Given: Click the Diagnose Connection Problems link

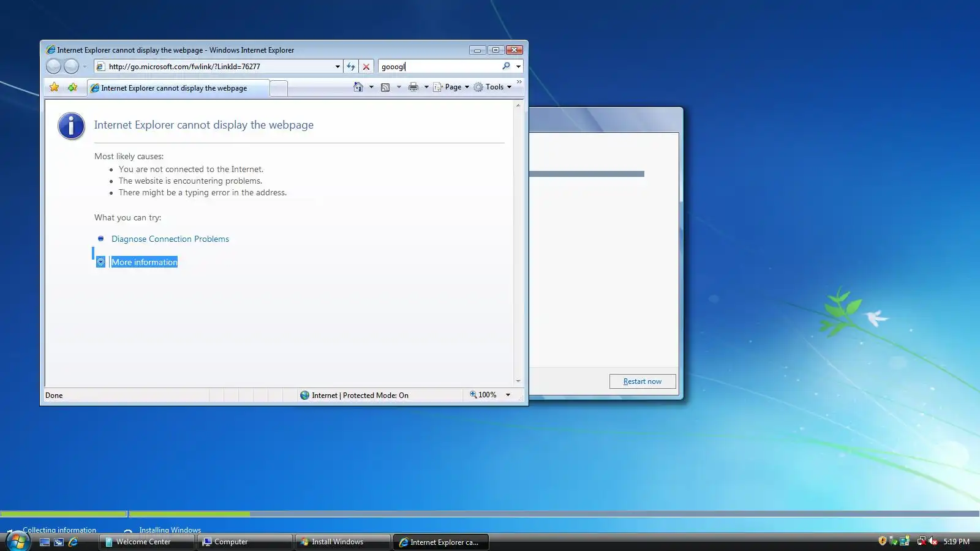Looking at the screenshot, I should 170,239.
